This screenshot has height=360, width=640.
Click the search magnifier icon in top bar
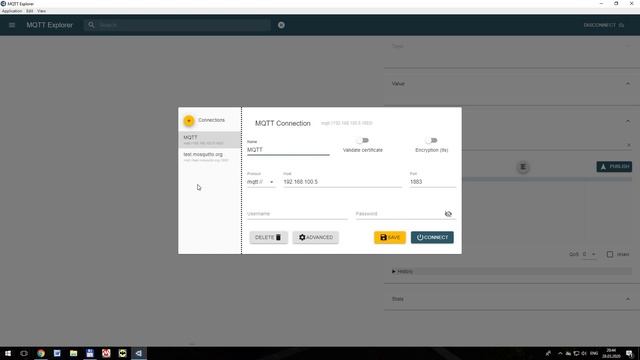click(91, 25)
